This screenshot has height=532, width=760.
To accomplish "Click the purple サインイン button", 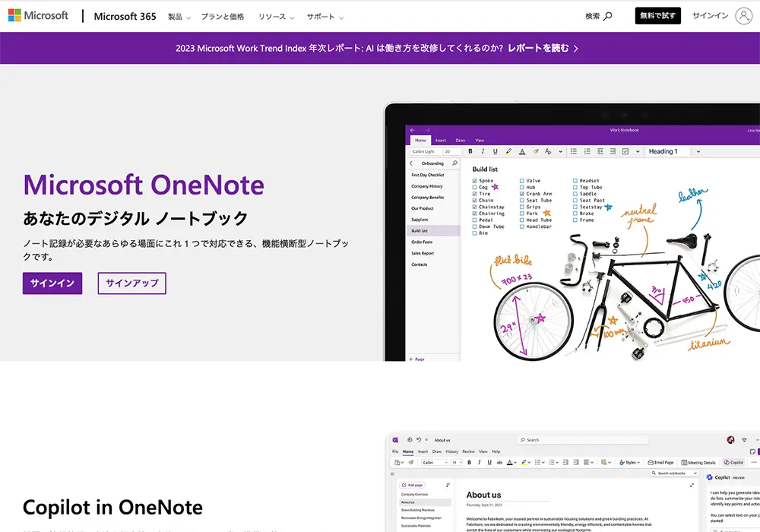I will [52, 283].
